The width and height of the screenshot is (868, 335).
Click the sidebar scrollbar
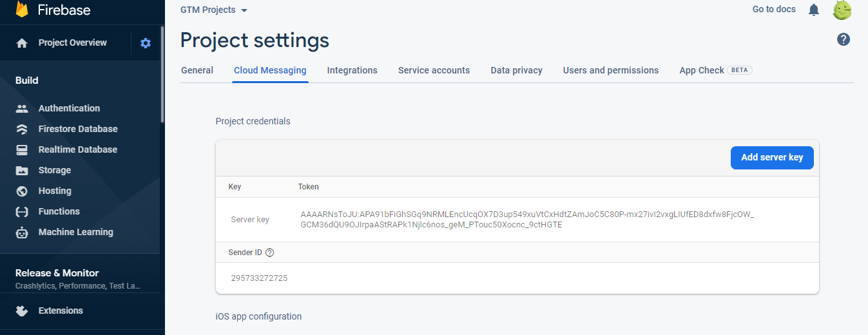162,74
